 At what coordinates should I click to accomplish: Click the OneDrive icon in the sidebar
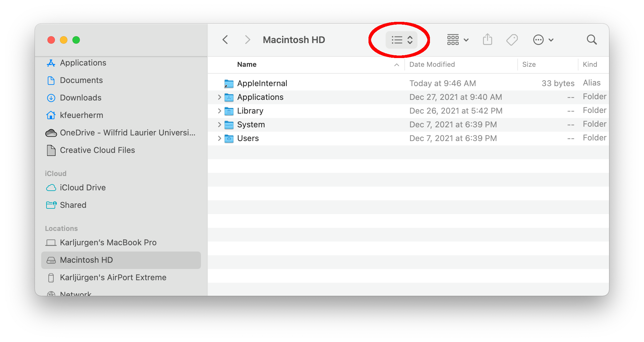[51, 133]
